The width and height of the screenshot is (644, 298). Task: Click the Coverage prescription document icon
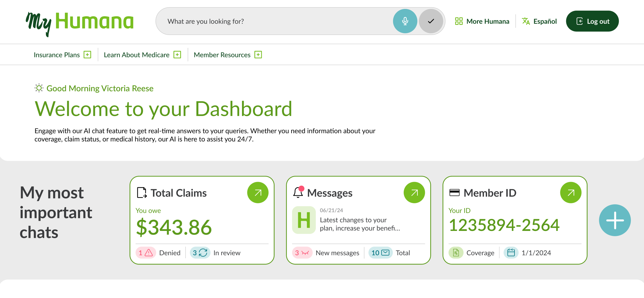pos(456,253)
